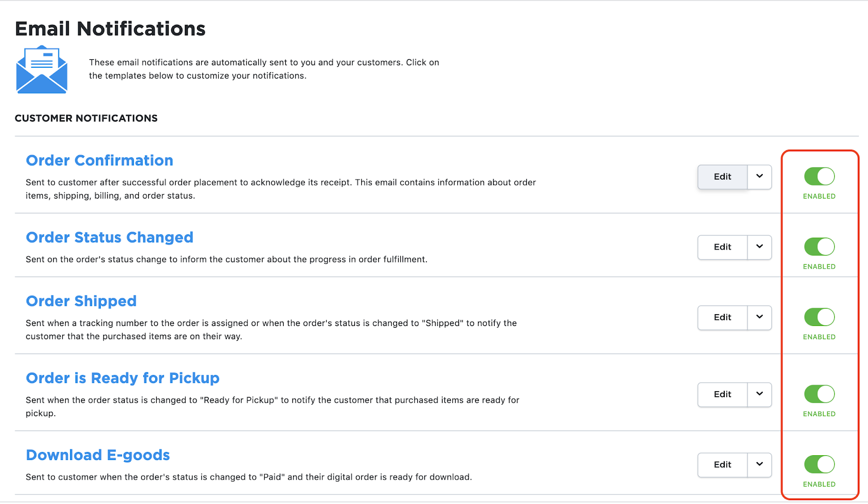The width and height of the screenshot is (868, 504).
Task: Click the intro text about automatically sent notifications
Action: pos(264,69)
